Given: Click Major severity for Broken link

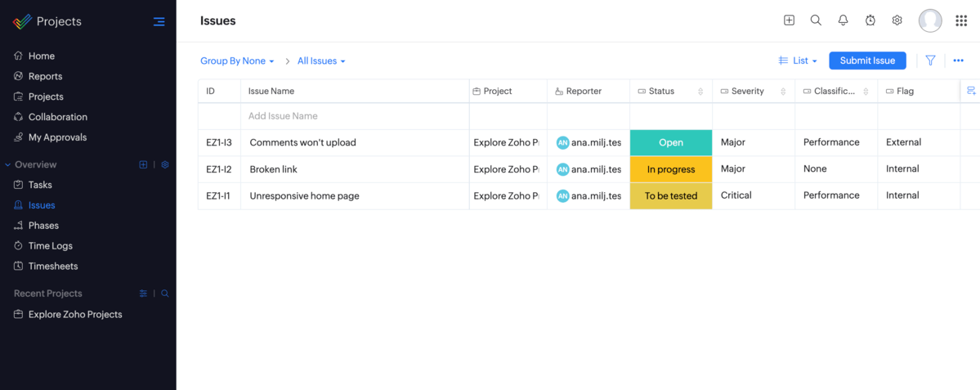Looking at the screenshot, I should [x=732, y=168].
